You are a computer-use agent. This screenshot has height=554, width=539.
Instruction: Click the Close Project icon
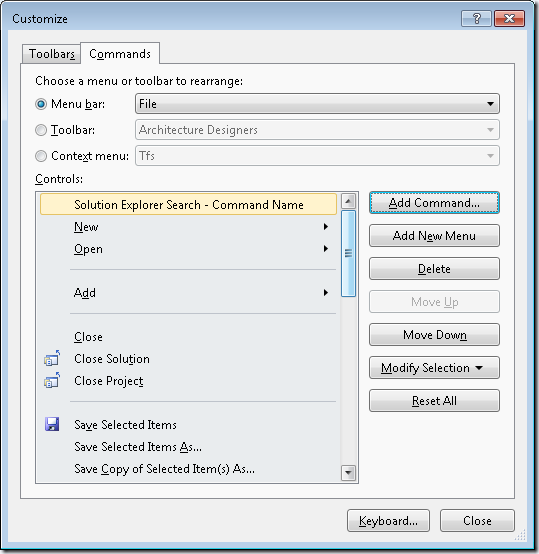(52, 381)
